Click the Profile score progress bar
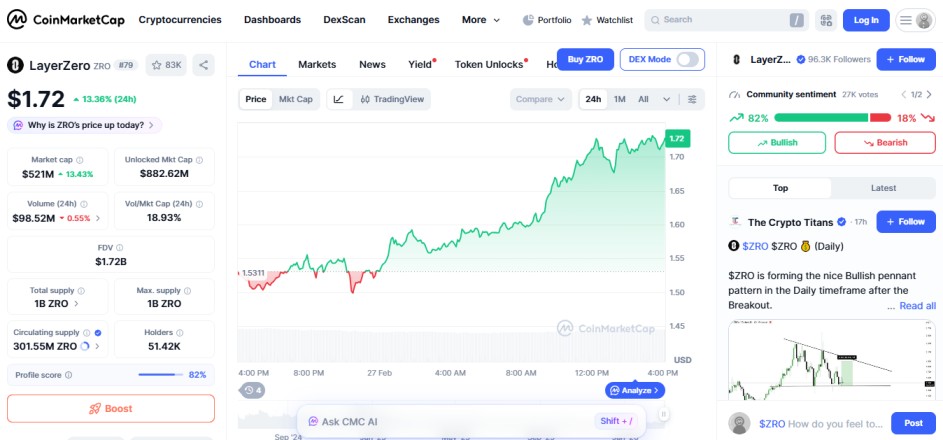 coord(161,375)
